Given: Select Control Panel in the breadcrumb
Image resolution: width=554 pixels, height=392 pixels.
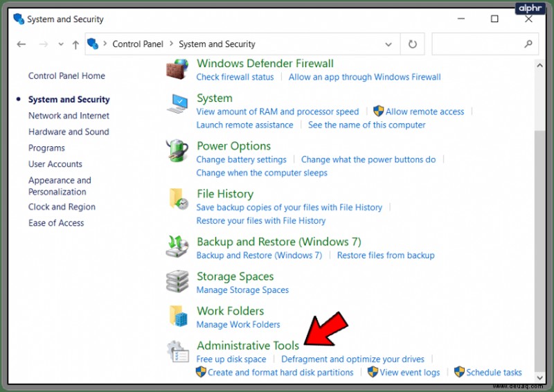Looking at the screenshot, I should 138,44.
